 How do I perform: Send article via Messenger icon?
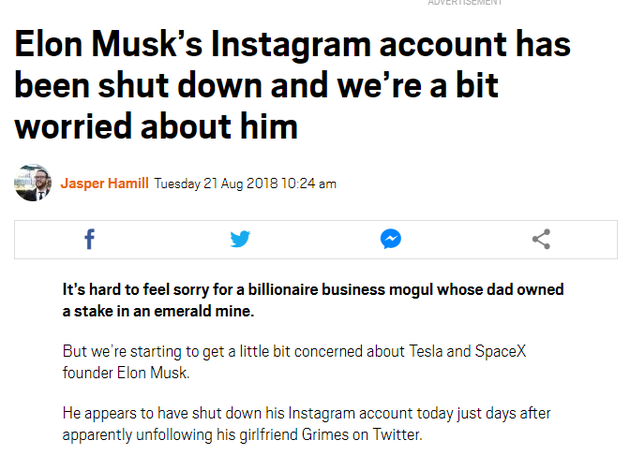coord(391,239)
